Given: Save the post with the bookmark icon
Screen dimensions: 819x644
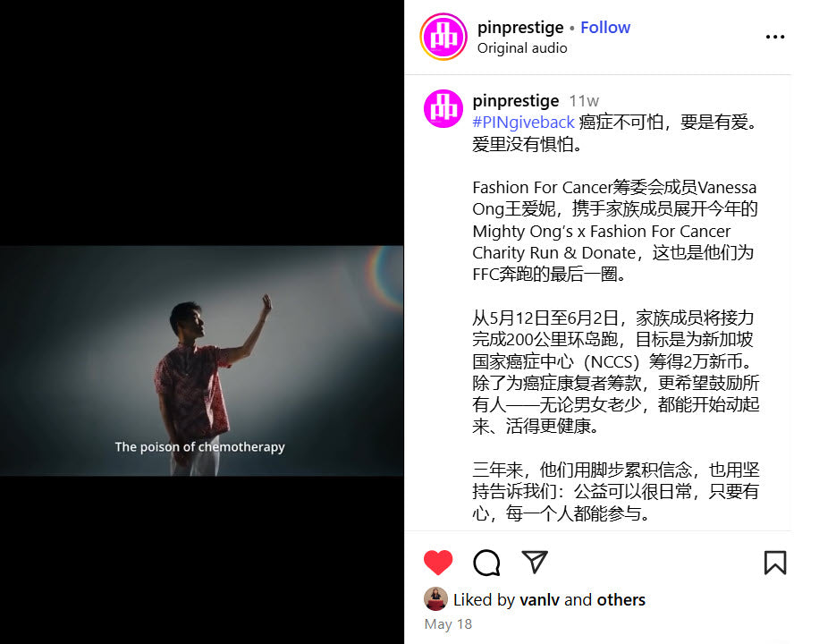Looking at the screenshot, I should pos(775,563).
